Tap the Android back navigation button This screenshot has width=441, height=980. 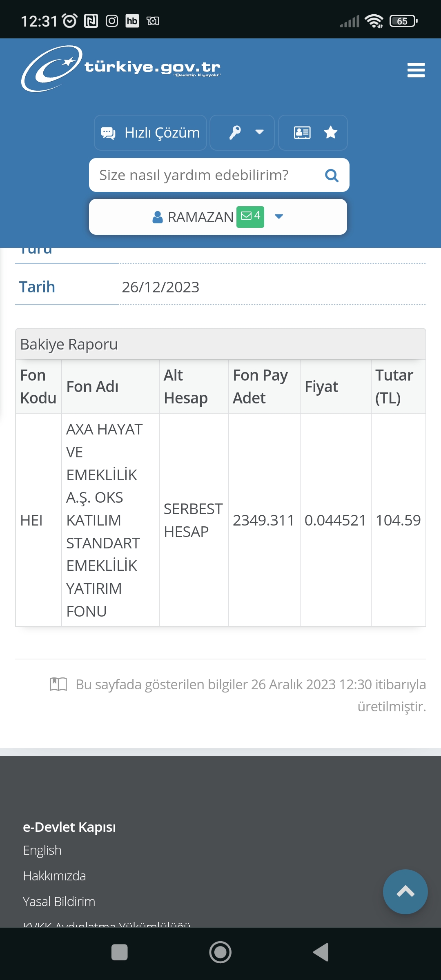[x=321, y=952]
